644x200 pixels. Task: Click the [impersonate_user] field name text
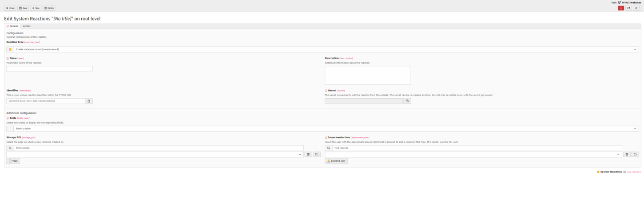coord(360,138)
